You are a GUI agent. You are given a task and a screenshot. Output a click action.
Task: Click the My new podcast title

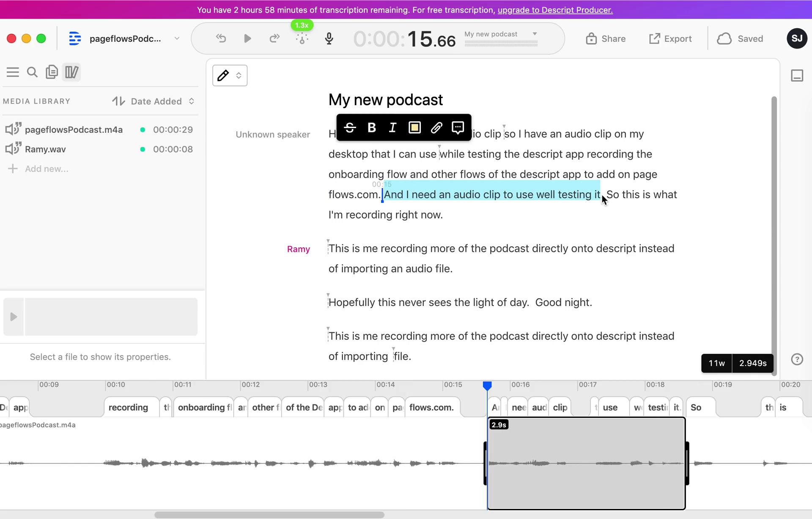coord(385,100)
